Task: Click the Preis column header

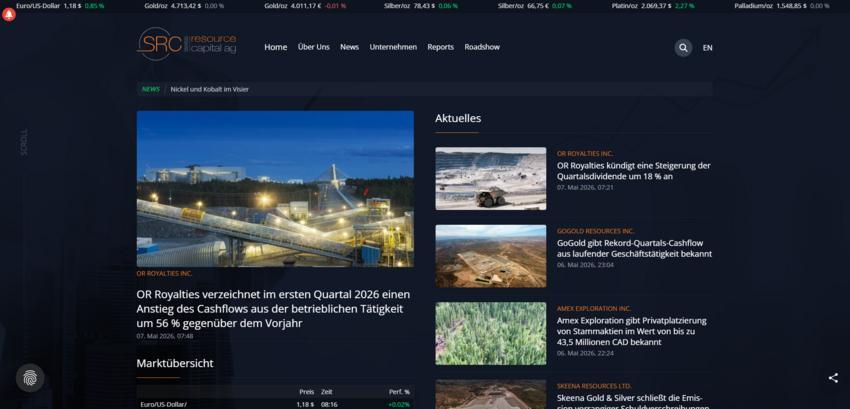Action: pyautogui.click(x=306, y=392)
